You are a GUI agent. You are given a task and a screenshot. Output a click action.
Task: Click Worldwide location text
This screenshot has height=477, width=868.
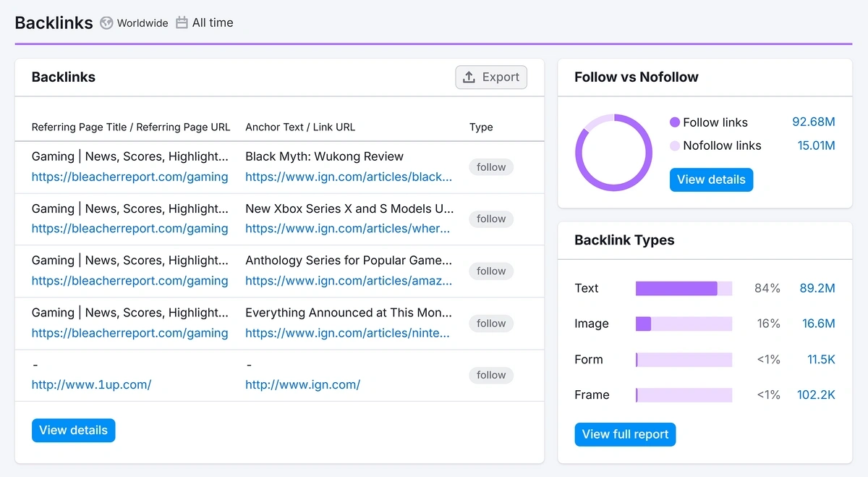point(142,23)
